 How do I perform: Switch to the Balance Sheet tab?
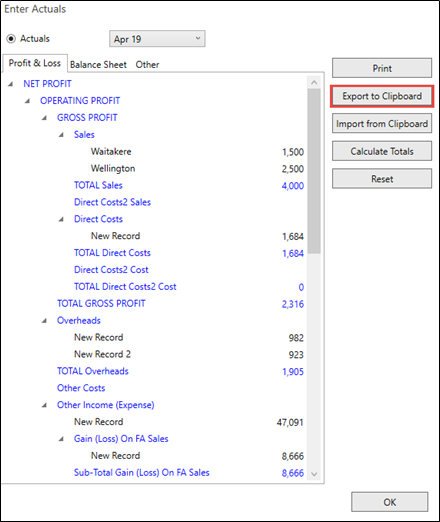point(98,65)
